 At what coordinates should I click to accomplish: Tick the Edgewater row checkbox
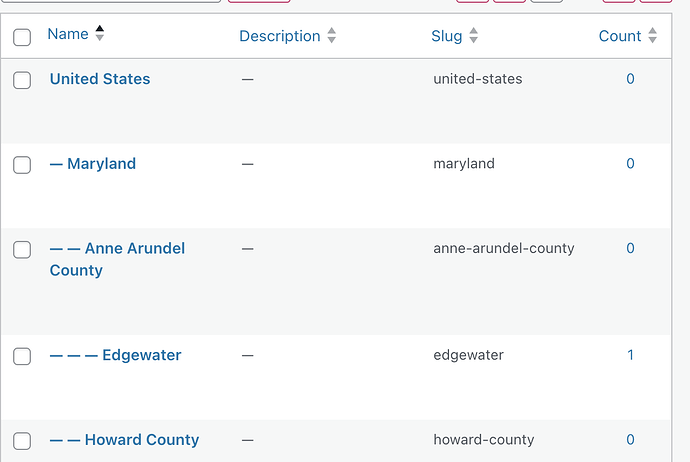click(x=22, y=356)
